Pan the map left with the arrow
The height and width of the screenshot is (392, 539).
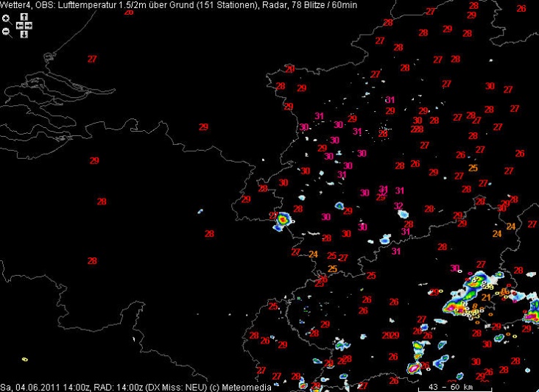point(19,25)
